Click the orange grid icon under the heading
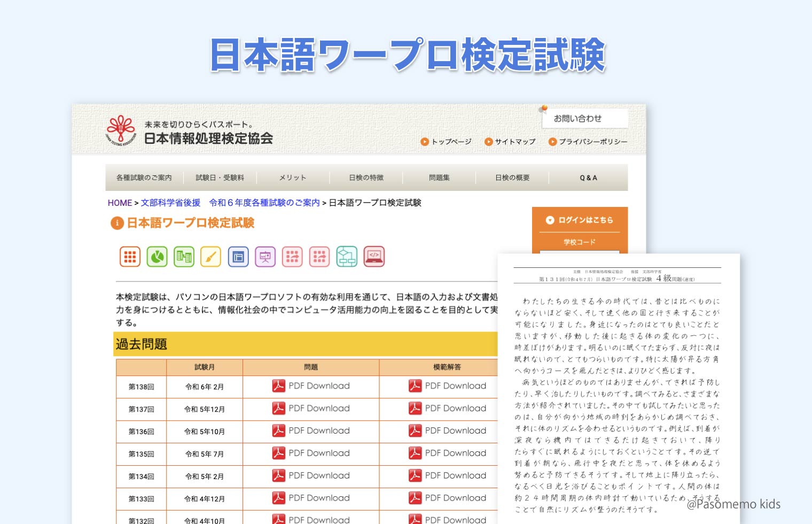 point(130,257)
